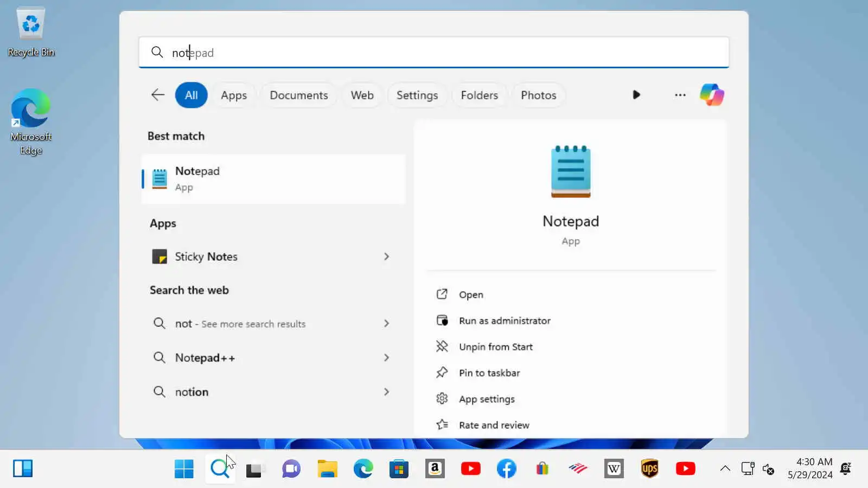Switch to the Settings filter tab

pos(417,95)
